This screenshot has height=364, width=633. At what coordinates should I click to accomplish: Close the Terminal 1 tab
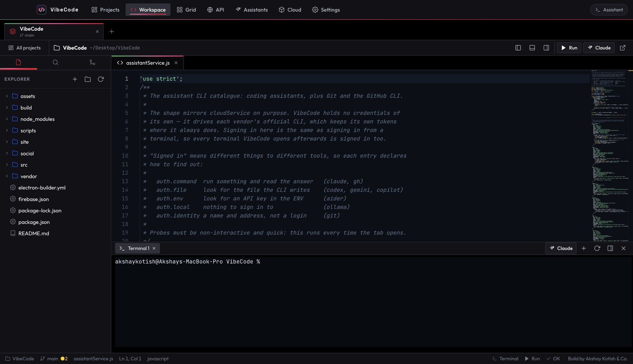(x=154, y=248)
